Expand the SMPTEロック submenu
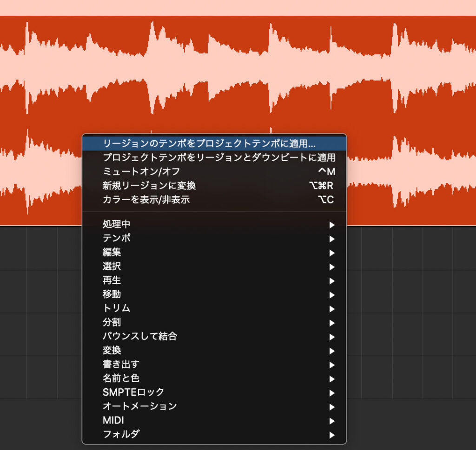 point(214,392)
